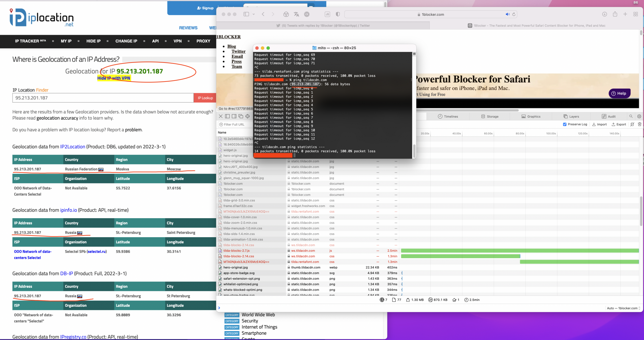
Task: Open the PROXY menu item on iplocation
Action: pos(203,41)
